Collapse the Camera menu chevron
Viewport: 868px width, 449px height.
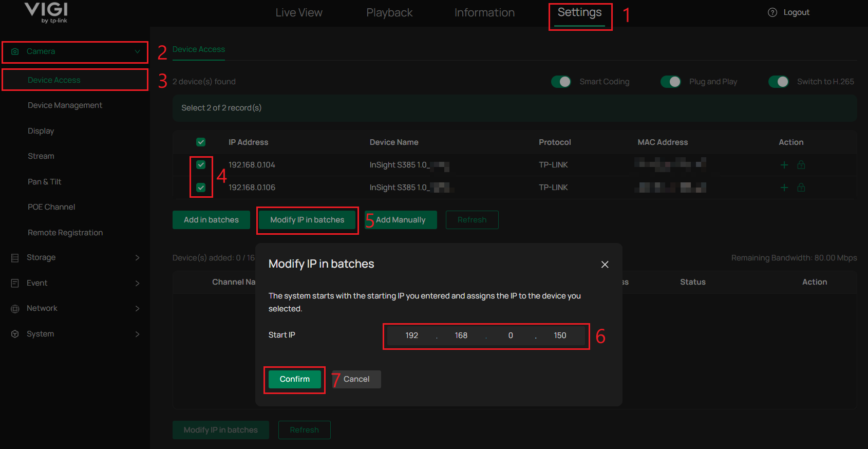137,51
